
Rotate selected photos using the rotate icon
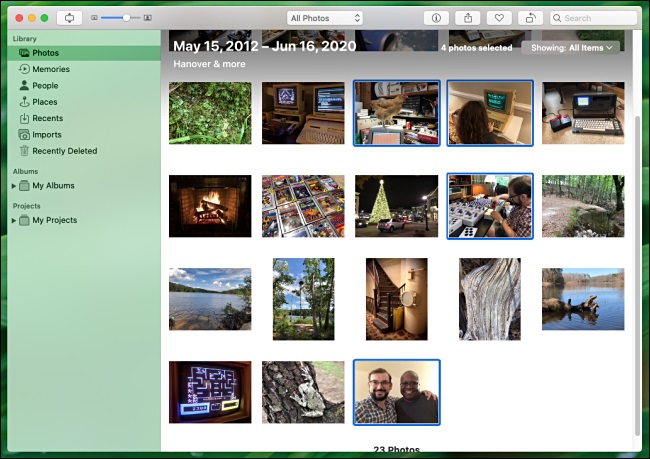pos(531,18)
